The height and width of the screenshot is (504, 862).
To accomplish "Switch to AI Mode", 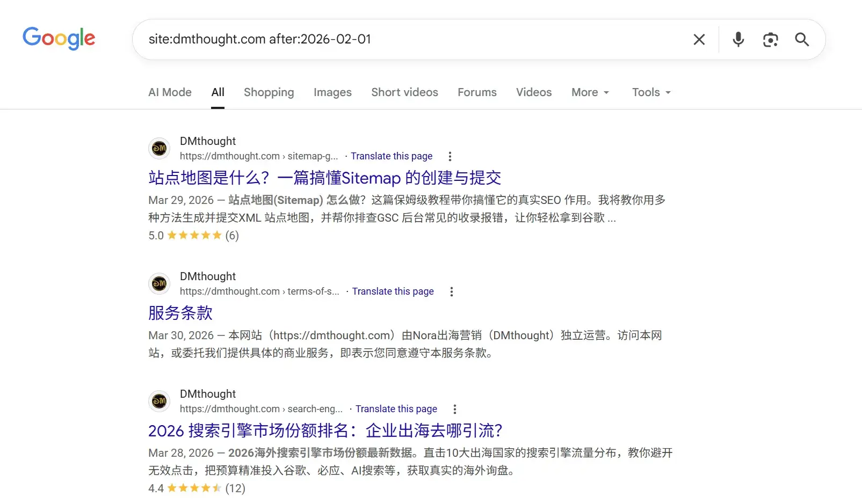I will [x=170, y=92].
